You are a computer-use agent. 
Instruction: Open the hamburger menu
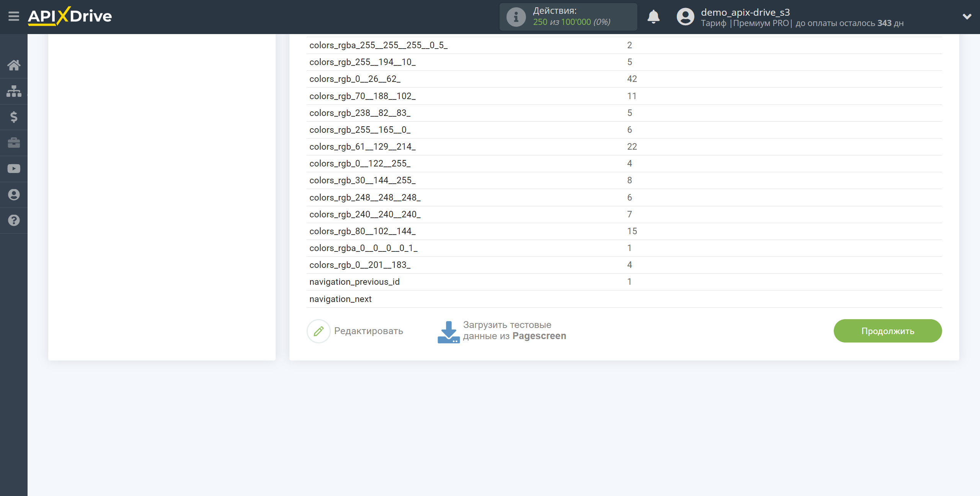[x=14, y=16]
